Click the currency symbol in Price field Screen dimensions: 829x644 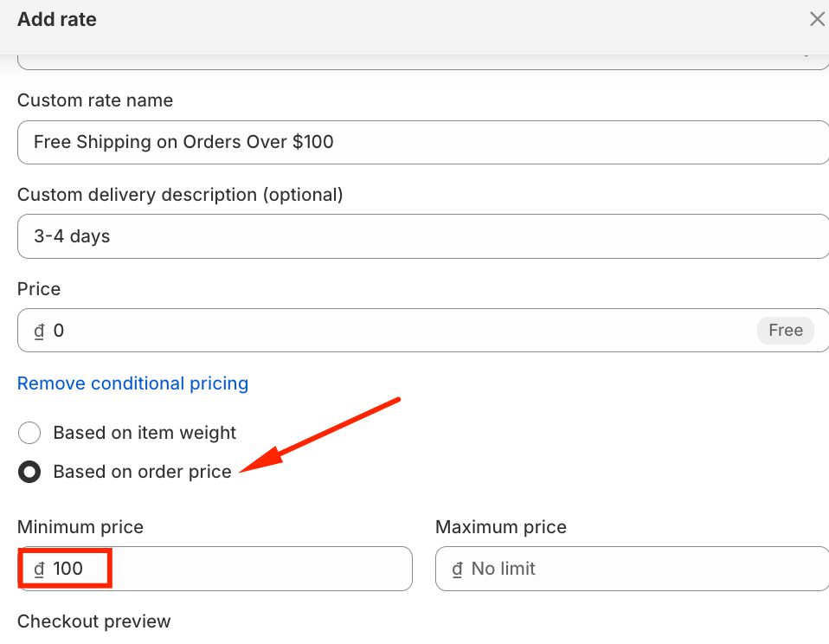[39, 331]
